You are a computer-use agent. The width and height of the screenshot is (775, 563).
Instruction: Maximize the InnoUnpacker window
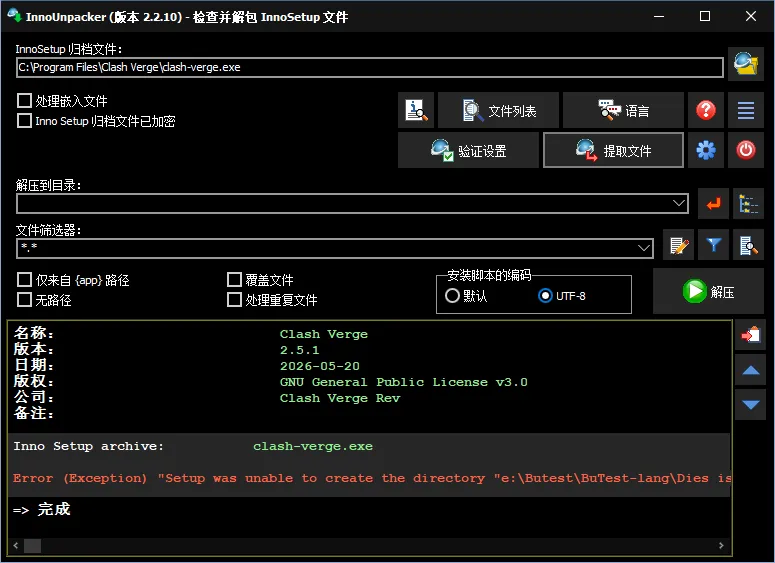705,16
